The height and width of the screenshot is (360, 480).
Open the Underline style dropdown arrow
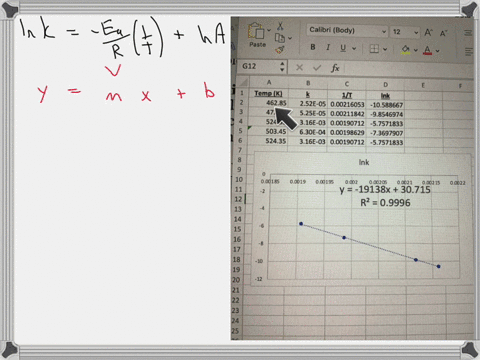coord(354,49)
